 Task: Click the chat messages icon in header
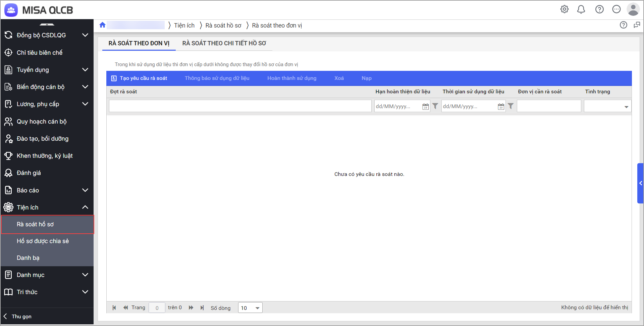(616, 9)
